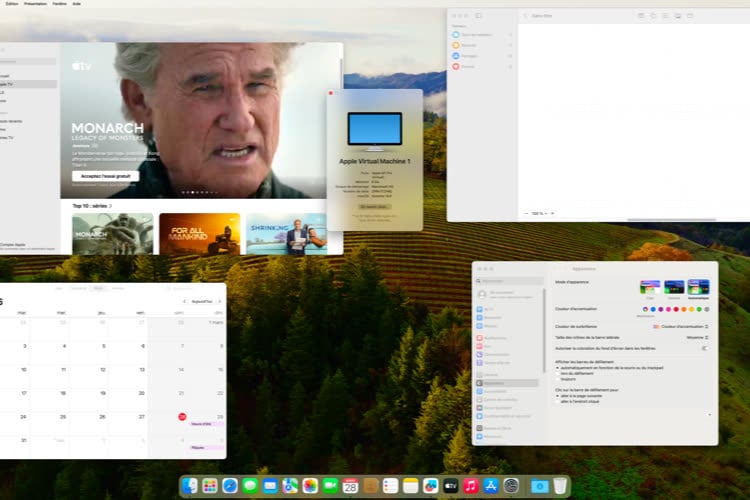Select 'toujours' scroll bar display option
The height and width of the screenshot is (500, 750).
coord(558,379)
